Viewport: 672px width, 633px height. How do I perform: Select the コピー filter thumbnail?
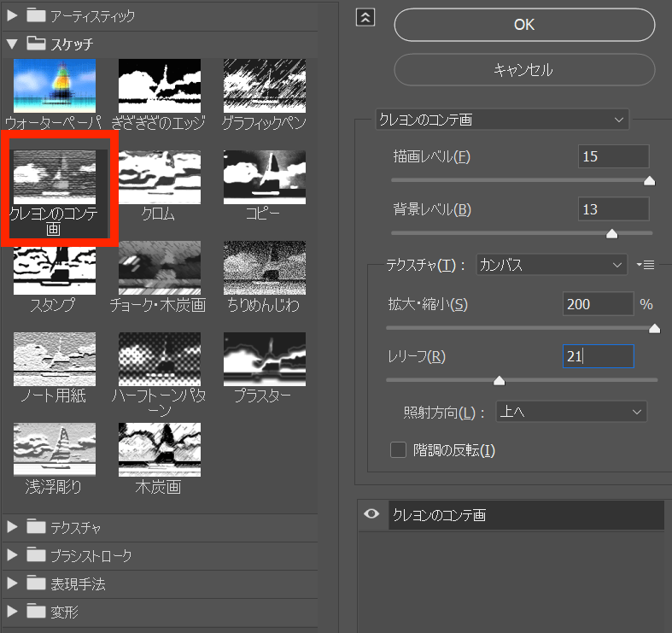click(265, 177)
